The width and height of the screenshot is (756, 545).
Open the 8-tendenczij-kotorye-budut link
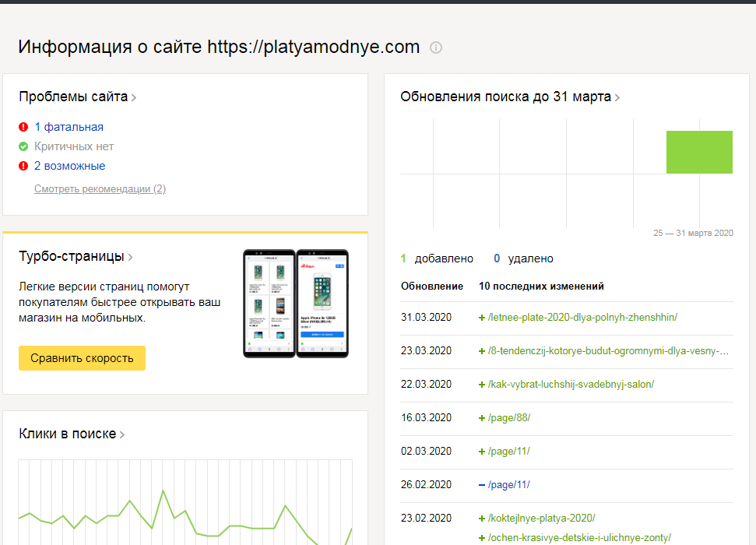tap(608, 350)
